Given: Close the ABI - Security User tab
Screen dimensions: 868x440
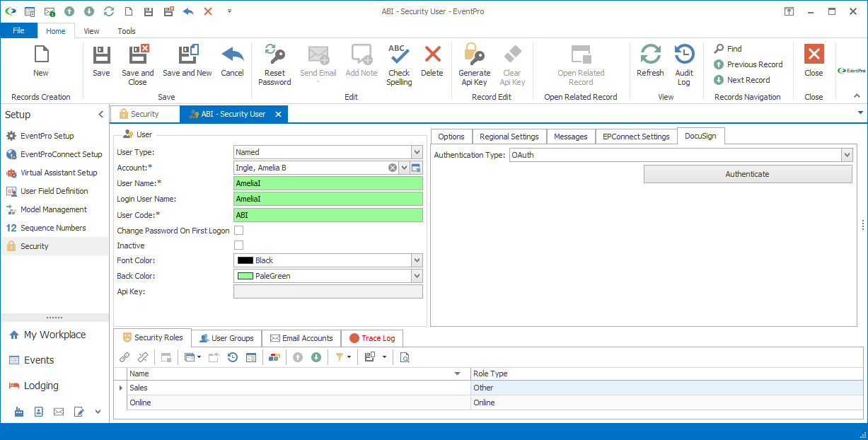Looking at the screenshot, I should pos(278,114).
